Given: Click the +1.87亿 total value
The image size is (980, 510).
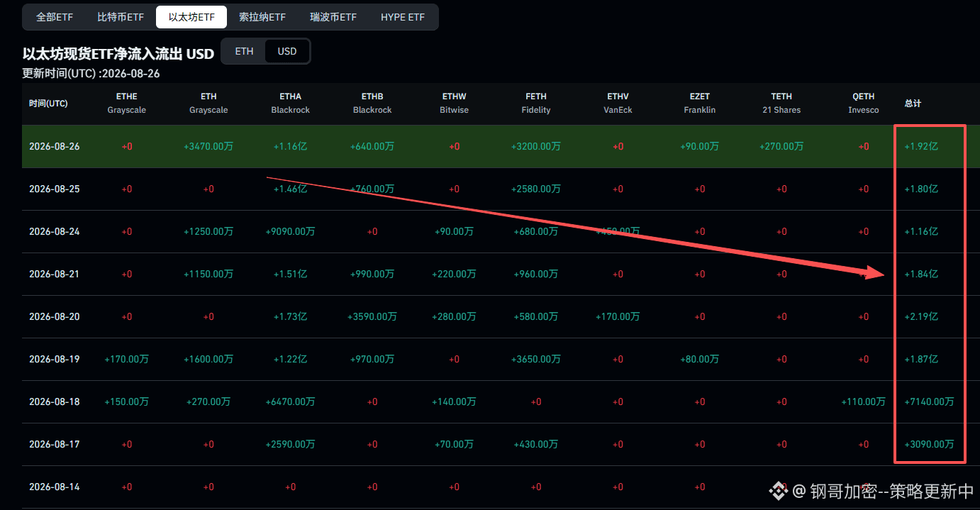Looking at the screenshot, I should 921,359.
